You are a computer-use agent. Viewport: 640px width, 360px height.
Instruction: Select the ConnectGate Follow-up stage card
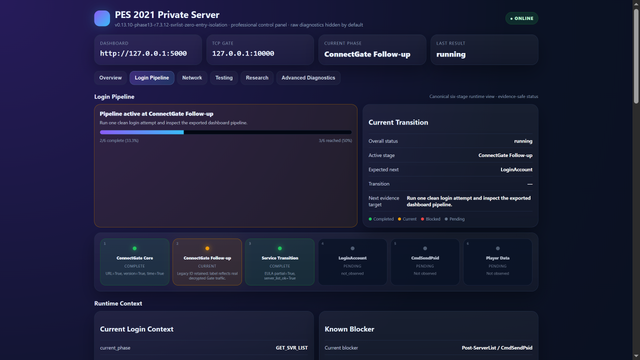pos(207,262)
